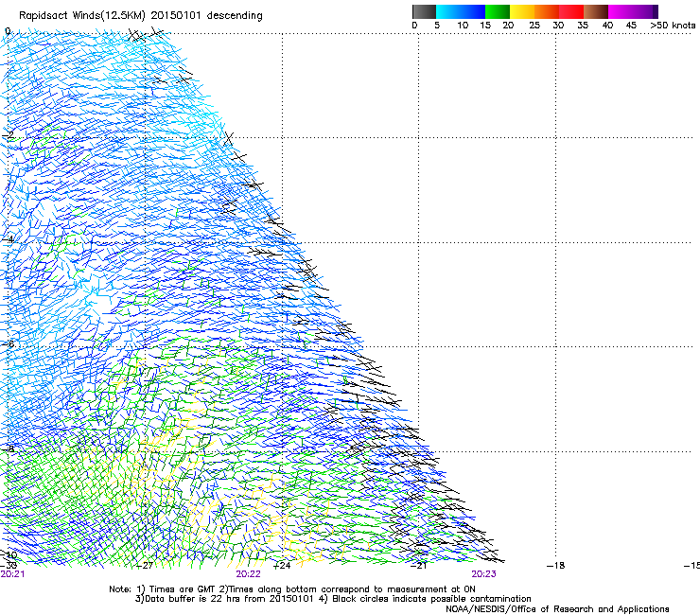
Task: Click the note 'Data buffer is 22 hrs'
Action: coord(192,599)
